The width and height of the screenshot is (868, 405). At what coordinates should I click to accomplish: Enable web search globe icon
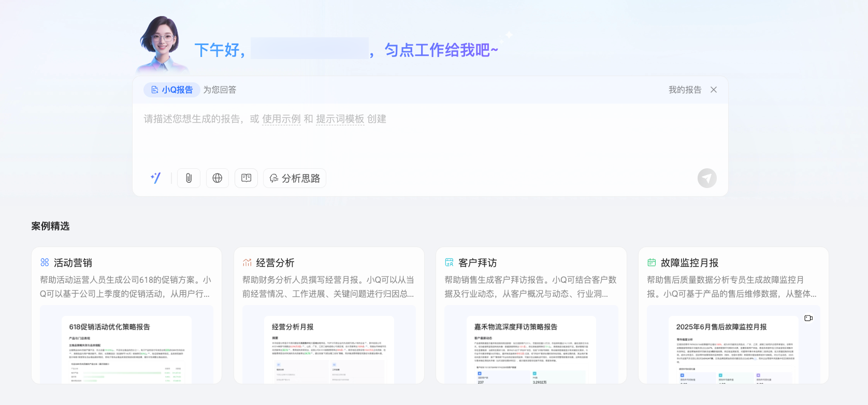[218, 178]
